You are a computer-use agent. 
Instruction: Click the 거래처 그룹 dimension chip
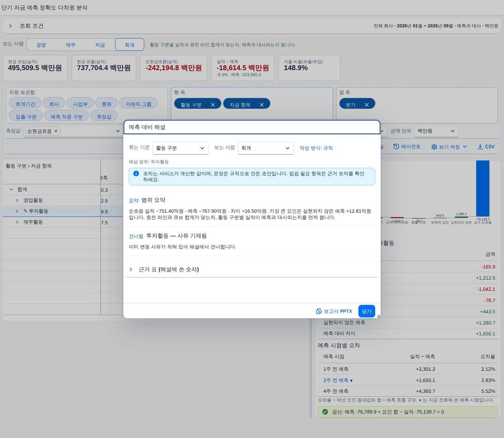click(138, 104)
